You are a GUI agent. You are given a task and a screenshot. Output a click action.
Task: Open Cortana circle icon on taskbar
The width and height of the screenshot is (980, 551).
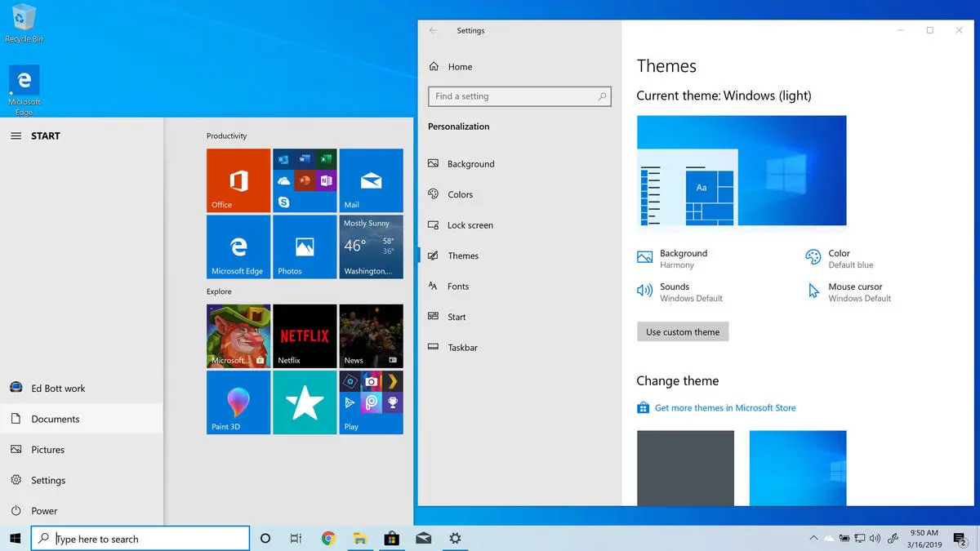pyautogui.click(x=265, y=538)
